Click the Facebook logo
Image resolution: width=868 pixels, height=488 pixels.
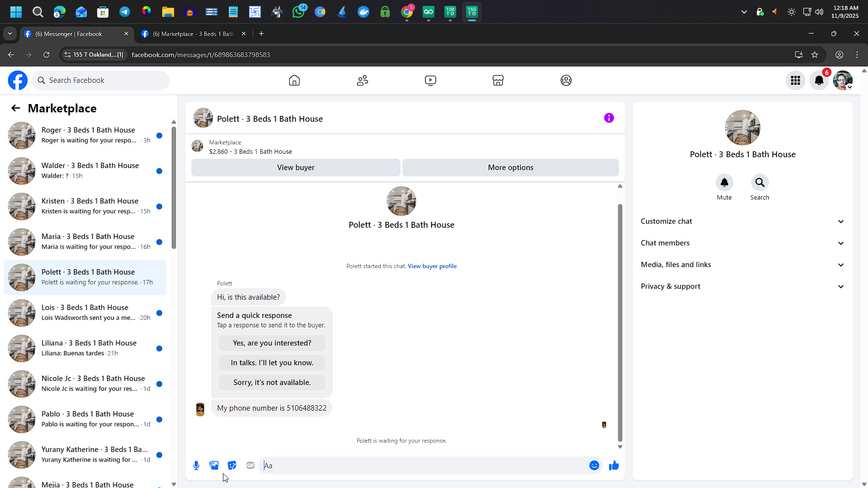pyautogui.click(x=18, y=80)
